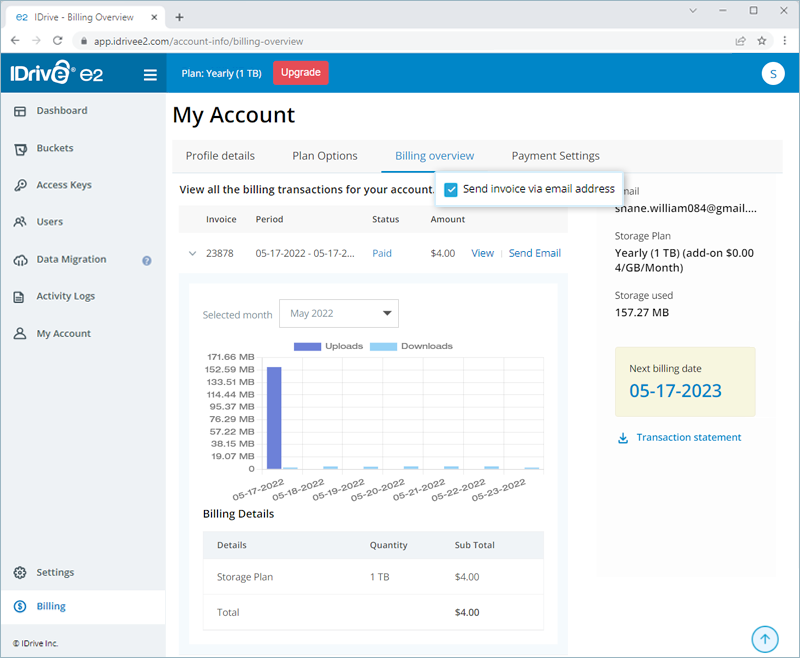Select Buckets in the left sidebar
The image size is (800, 658).
coord(58,148)
